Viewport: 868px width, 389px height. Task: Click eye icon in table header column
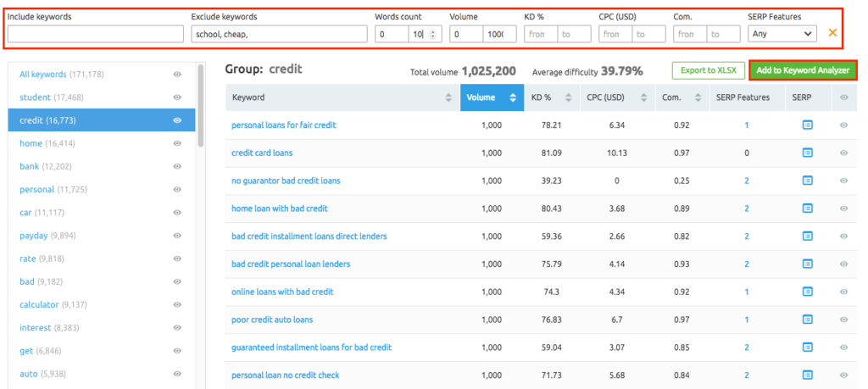(843, 97)
